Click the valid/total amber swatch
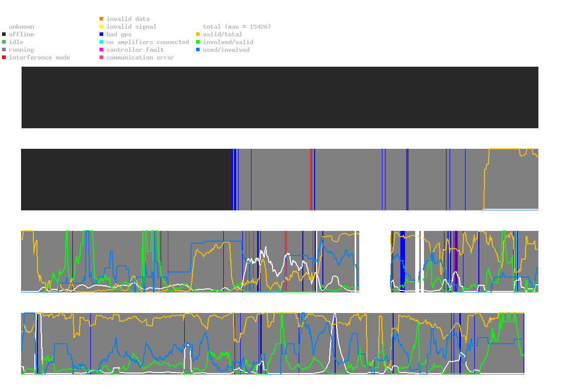This screenshot has width=562, height=392. tap(198, 34)
